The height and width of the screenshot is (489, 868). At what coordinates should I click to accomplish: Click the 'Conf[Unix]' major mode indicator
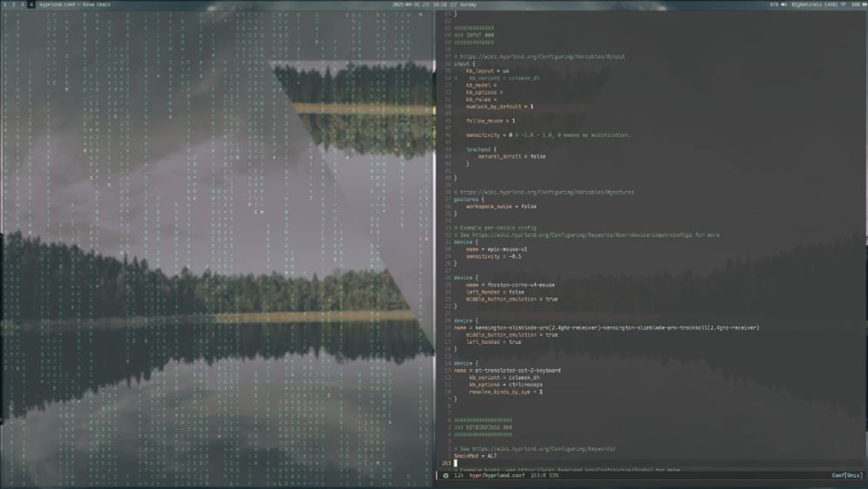847,475
